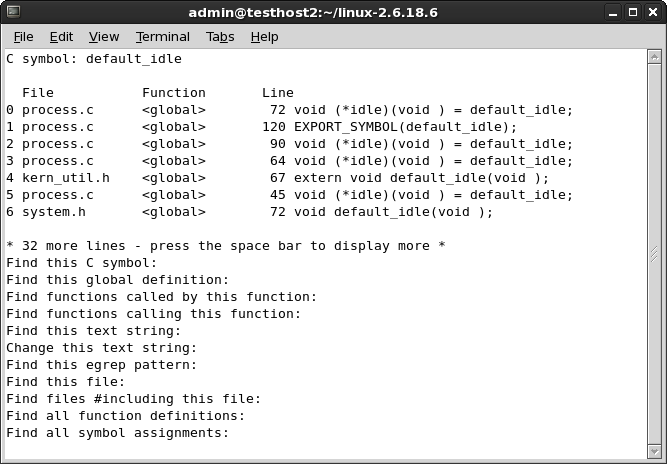The image size is (667, 464).
Task: Close the terminal window
Action: click(651, 12)
